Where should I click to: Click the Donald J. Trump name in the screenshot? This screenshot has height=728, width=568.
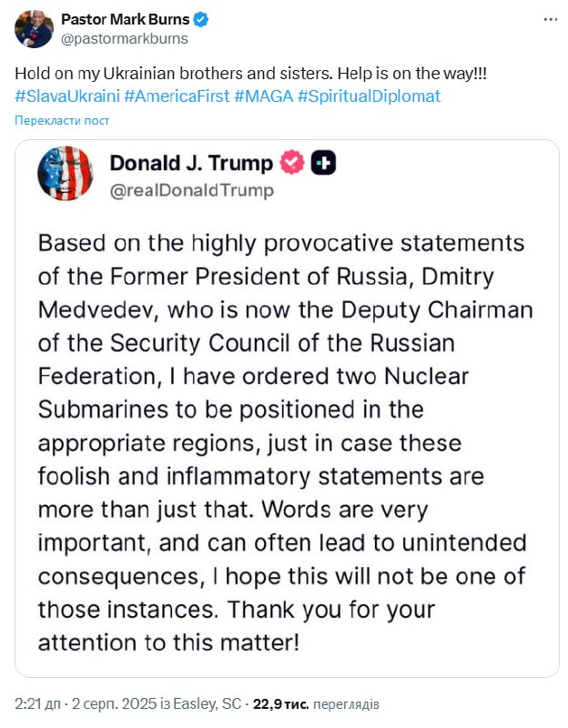pos(191,163)
